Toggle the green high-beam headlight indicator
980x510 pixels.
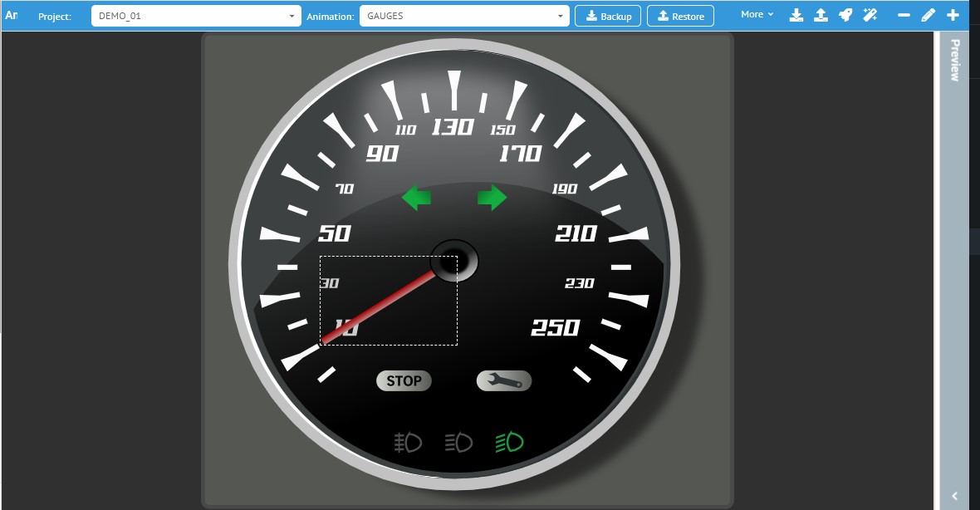[x=510, y=443]
